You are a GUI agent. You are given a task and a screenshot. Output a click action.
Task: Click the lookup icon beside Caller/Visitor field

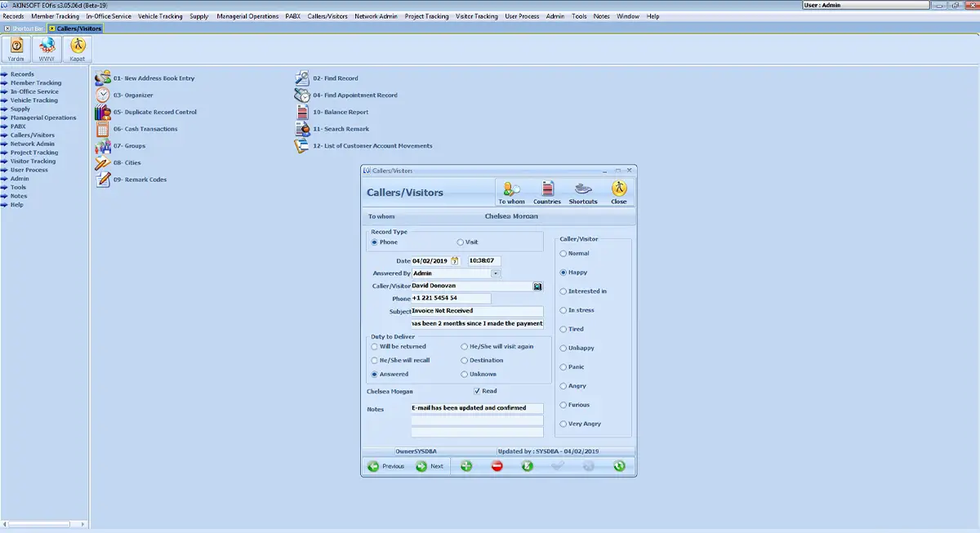point(538,286)
